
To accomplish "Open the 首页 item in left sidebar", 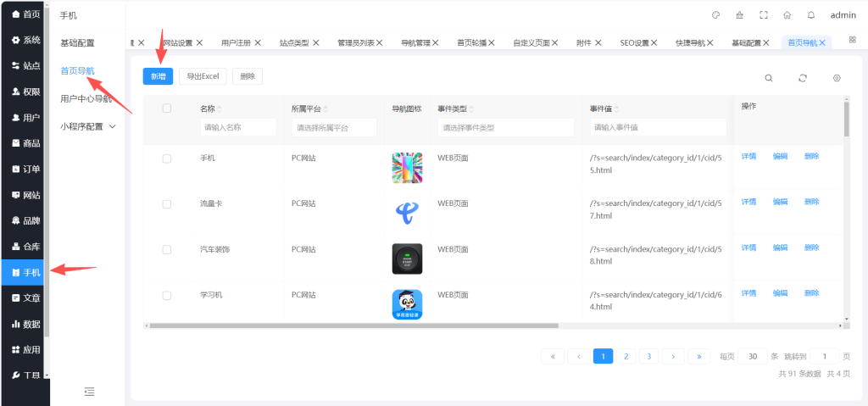I will coord(25,14).
